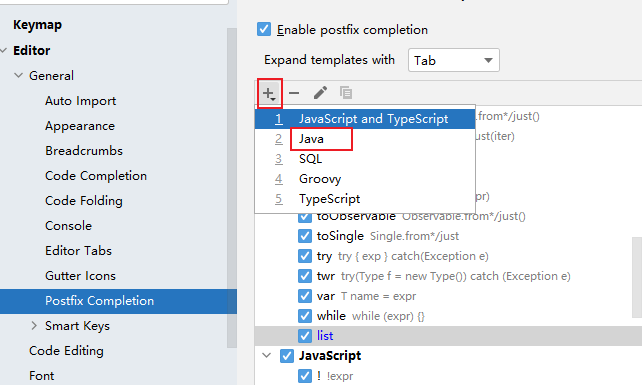Screen dimensions: 642x385
Task: Click the remove template minus icon
Action: [294, 93]
